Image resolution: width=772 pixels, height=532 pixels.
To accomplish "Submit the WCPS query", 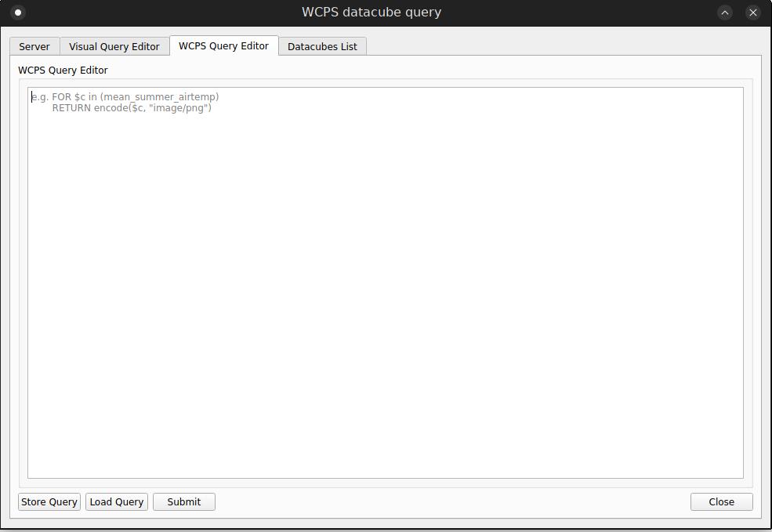I will [183, 501].
